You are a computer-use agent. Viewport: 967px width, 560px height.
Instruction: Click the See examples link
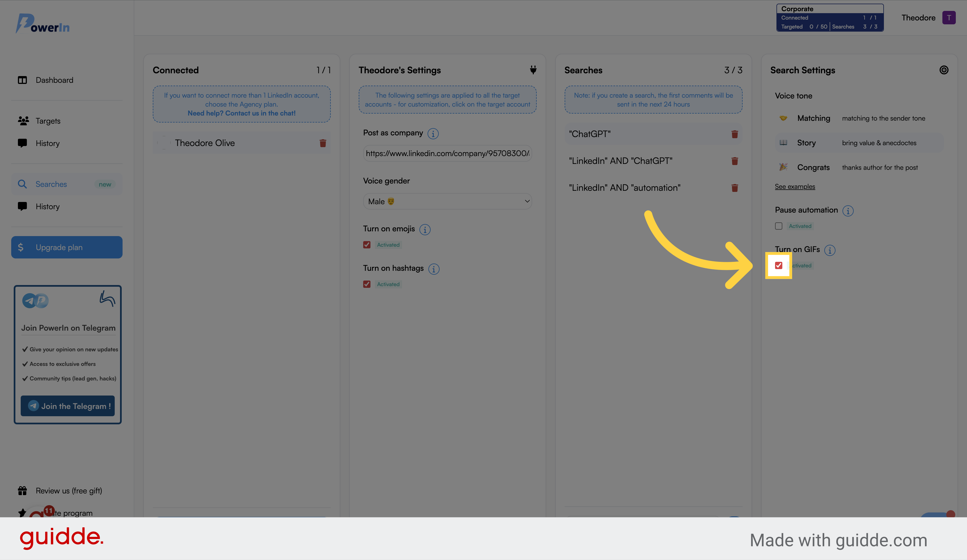coord(794,186)
